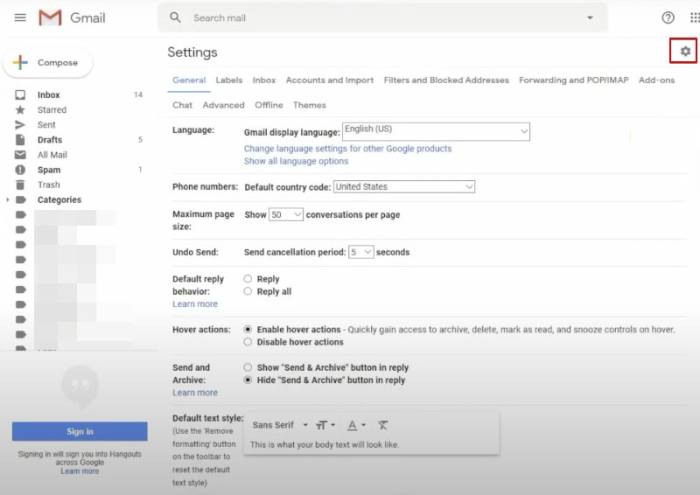Screen dimensions: 700x495
Task: Click the colorful plus Compose icon
Action: click(20, 62)
